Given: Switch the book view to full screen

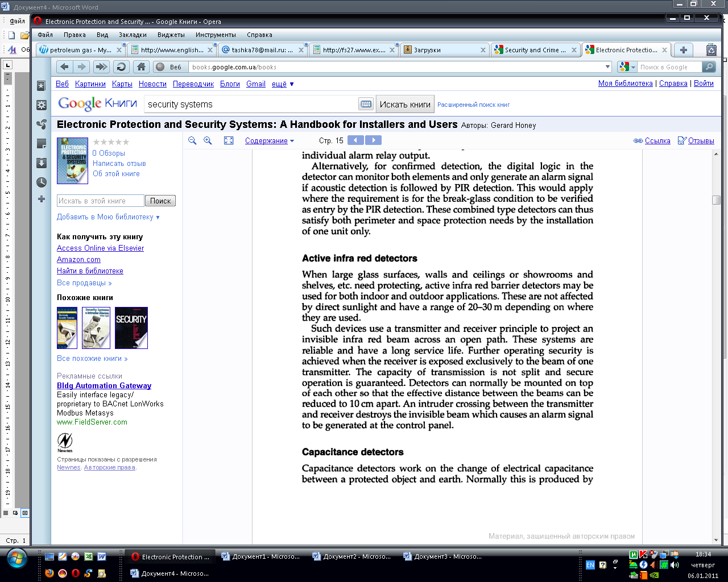Looking at the screenshot, I should tap(229, 140).
